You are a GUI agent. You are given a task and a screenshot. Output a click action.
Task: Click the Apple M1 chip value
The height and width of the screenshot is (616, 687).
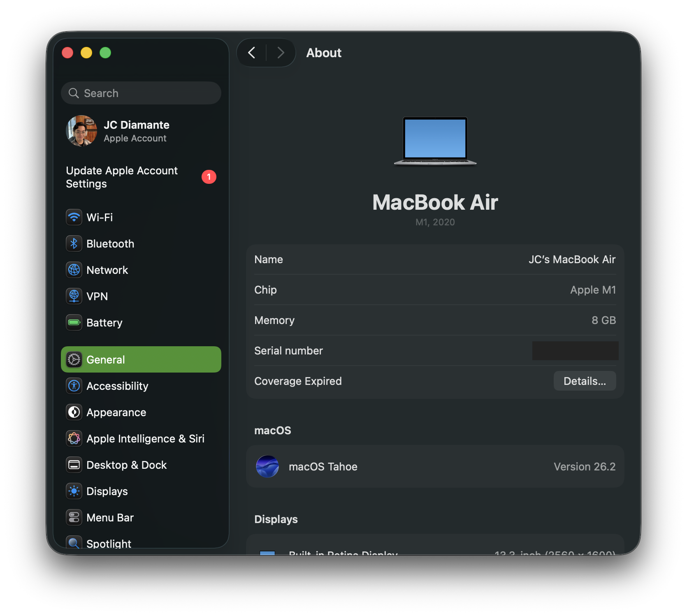point(593,289)
